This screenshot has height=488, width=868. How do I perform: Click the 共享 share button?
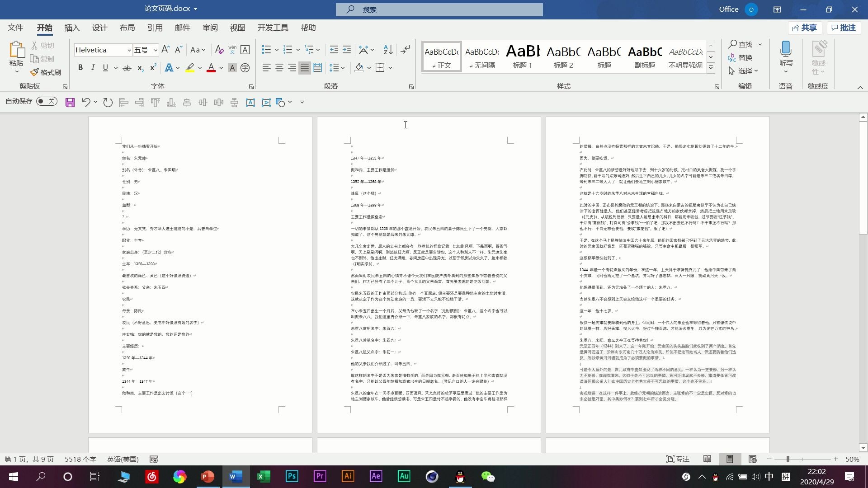pyautogui.click(x=805, y=28)
